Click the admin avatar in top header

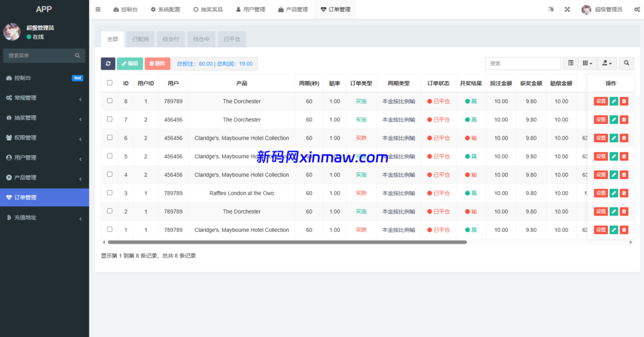[x=586, y=9]
